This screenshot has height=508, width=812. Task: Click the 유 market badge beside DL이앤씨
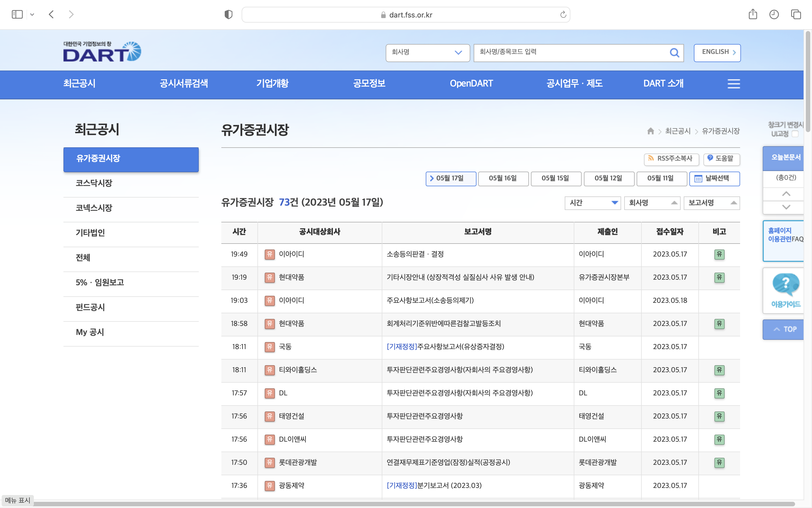[x=270, y=439]
